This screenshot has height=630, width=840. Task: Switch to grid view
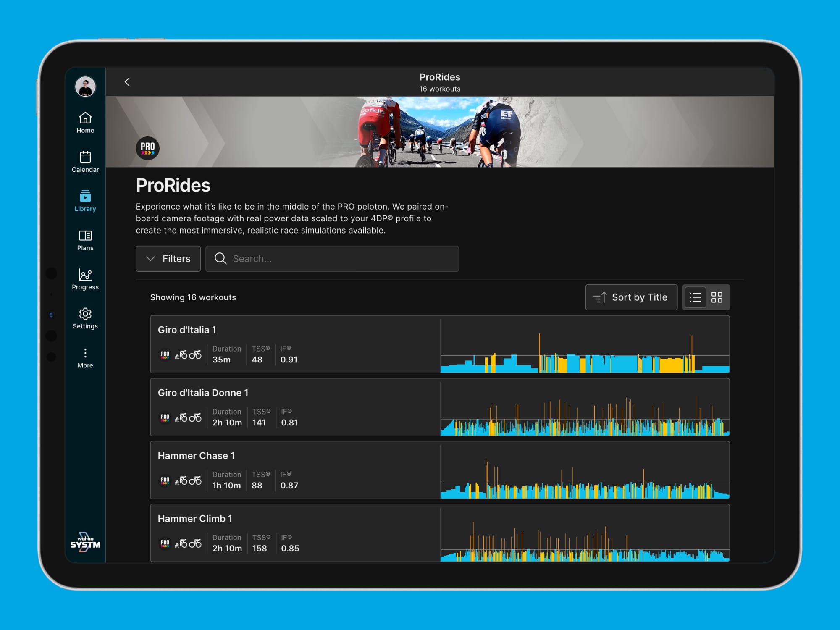pos(717,297)
